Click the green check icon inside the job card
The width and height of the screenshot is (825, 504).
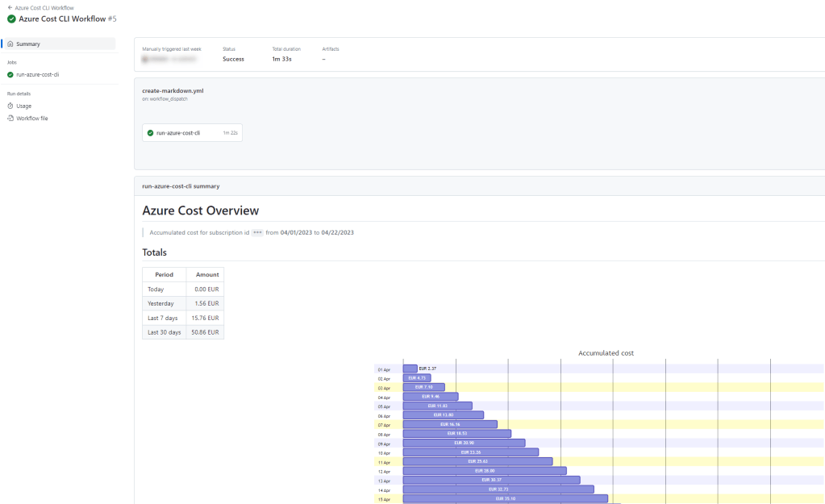click(x=151, y=132)
